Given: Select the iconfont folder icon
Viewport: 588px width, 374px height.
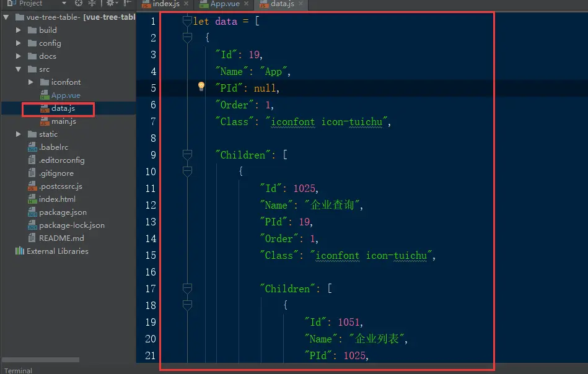Looking at the screenshot, I should coord(45,82).
